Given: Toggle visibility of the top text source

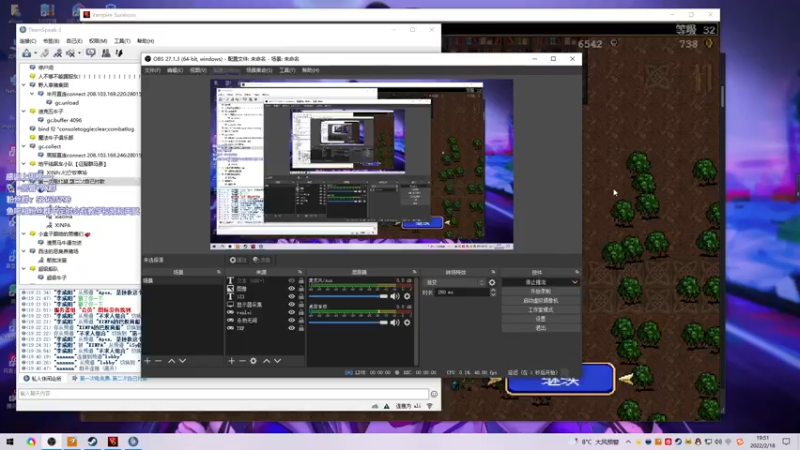Looking at the screenshot, I should (291, 281).
